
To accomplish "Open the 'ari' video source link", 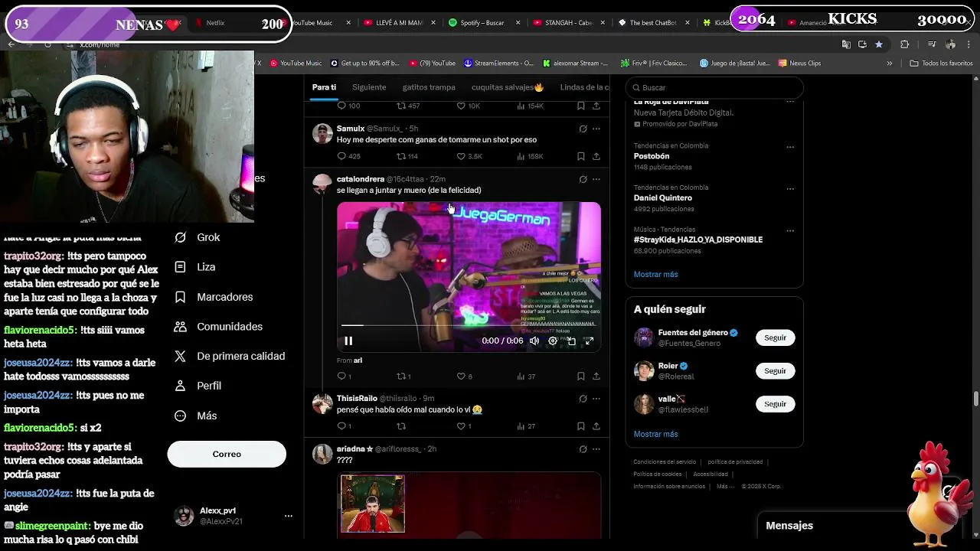I will tap(358, 360).
